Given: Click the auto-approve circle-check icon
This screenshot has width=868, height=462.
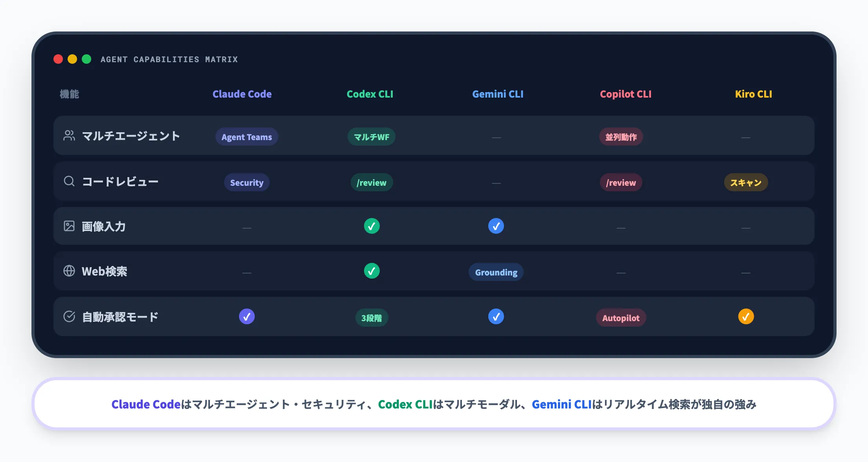Looking at the screenshot, I should click(69, 316).
